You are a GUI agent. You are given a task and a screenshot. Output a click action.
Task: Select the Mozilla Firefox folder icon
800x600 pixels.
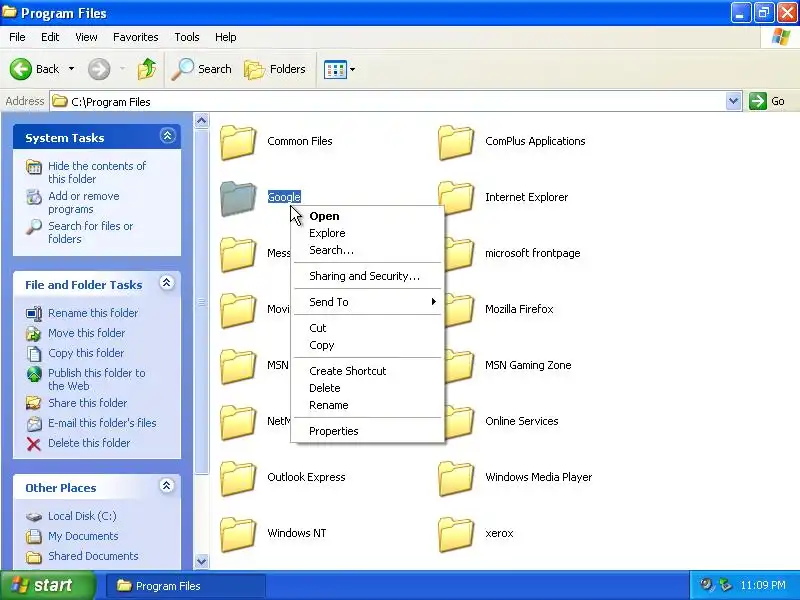[x=458, y=311]
